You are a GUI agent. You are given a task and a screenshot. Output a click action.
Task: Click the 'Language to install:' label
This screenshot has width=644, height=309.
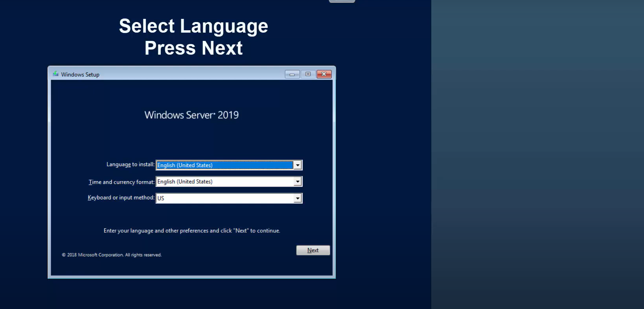pos(131,164)
